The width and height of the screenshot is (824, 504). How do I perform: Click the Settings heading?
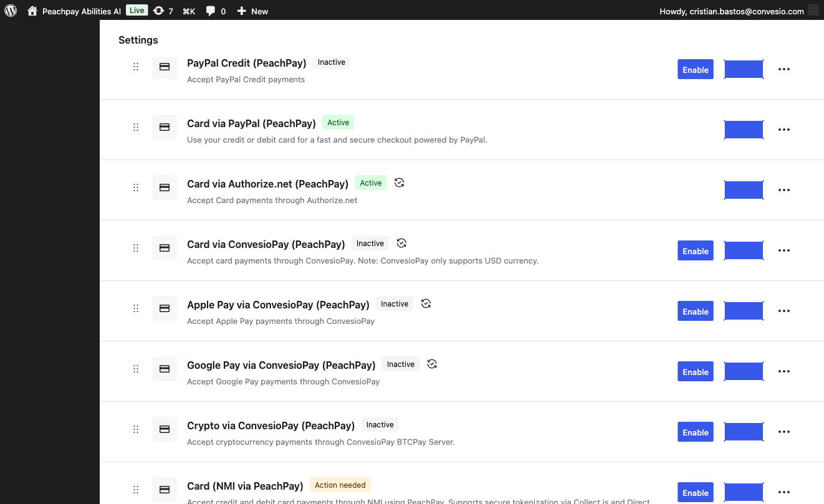138,40
